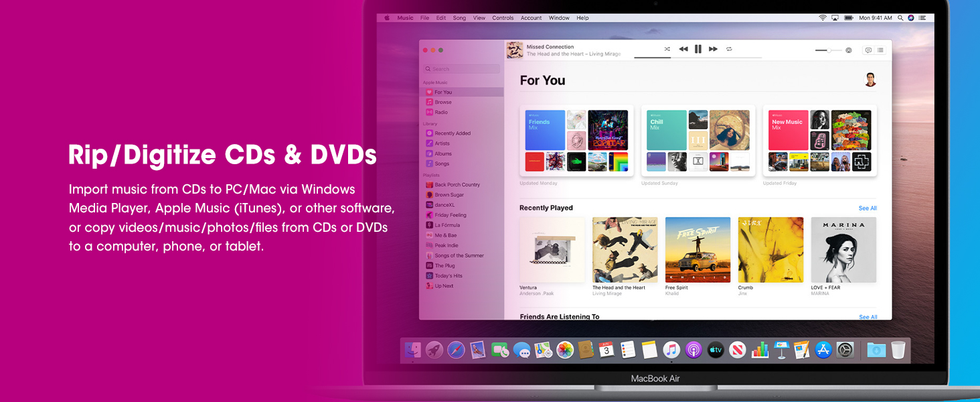980x402 pixels.
Task: Open the AirPlay output icon
Action: 849,50
